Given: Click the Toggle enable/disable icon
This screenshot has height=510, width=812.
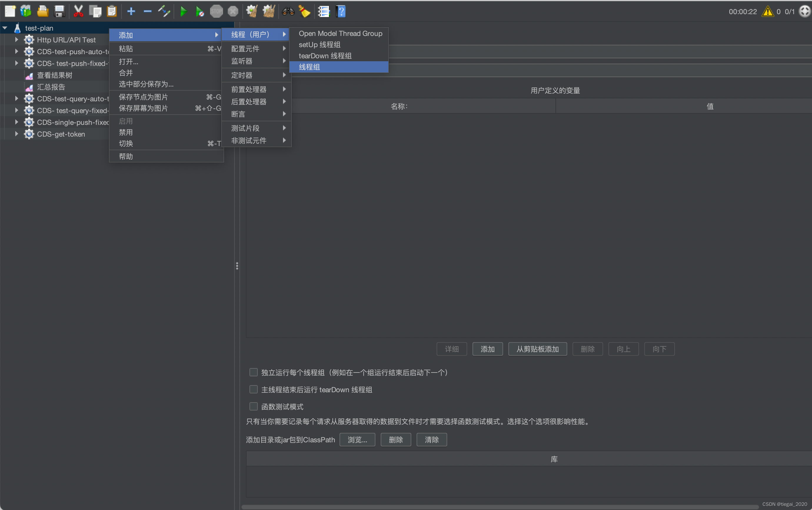Looking at the screenshot, I should tap(164, 11).
